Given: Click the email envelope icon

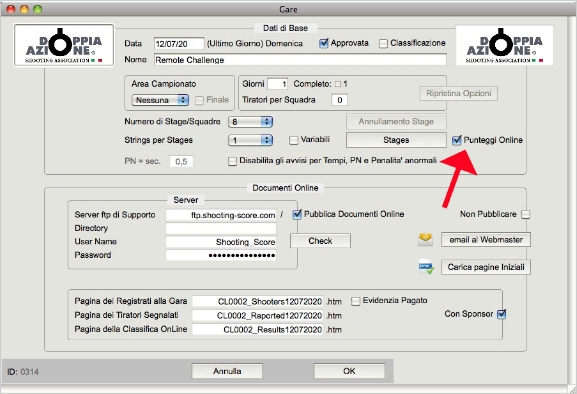Looking at the screenshot, I should pyautogui.click(x=425, y=239).
